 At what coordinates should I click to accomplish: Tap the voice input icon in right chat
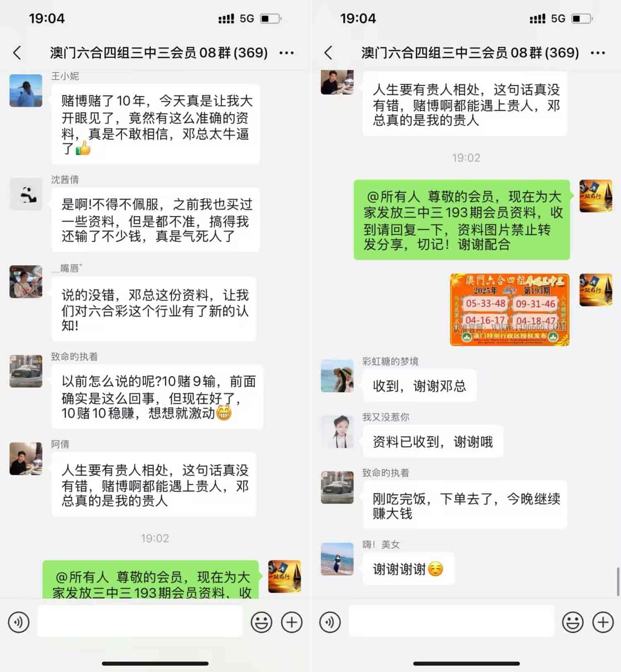(330, 622)
